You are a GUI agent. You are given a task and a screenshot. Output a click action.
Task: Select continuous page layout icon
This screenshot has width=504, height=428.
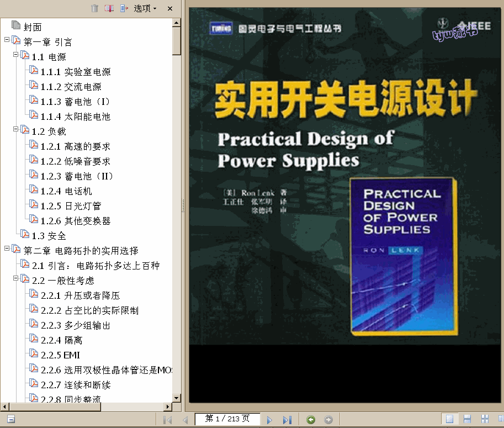pyautogui.click(x=466, y=419)
